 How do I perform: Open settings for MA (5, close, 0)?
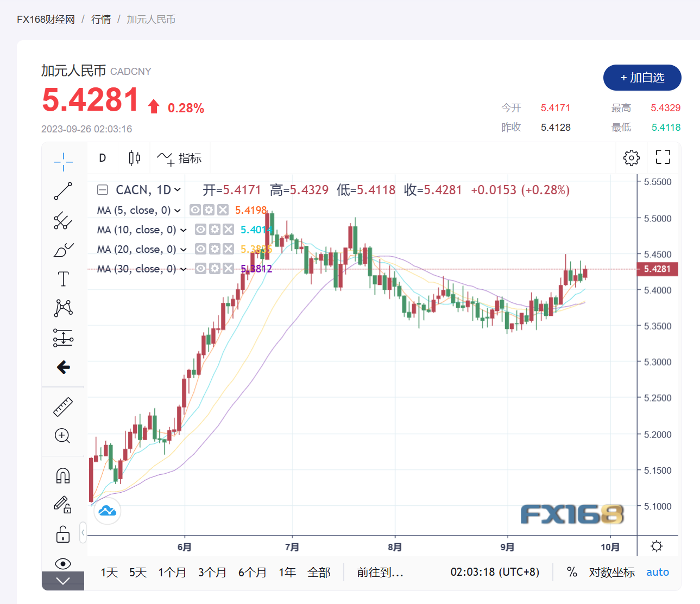[x=209, y=210]
